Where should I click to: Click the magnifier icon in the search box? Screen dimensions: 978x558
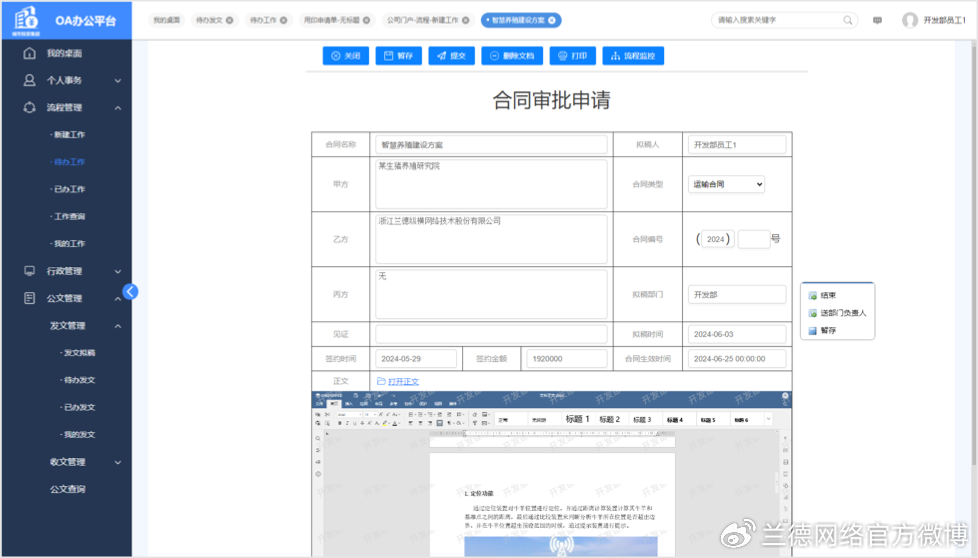pyautogui.click(x=848, y=20)
